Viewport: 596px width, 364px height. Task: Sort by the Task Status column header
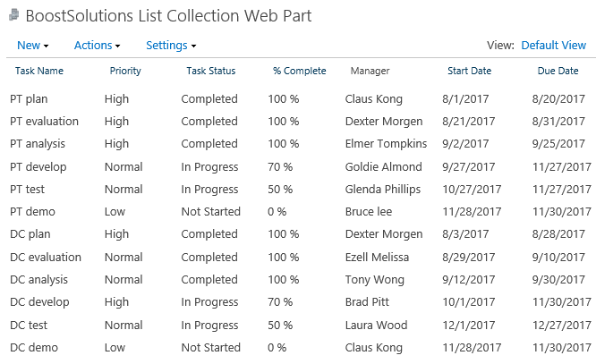[211, 71]
